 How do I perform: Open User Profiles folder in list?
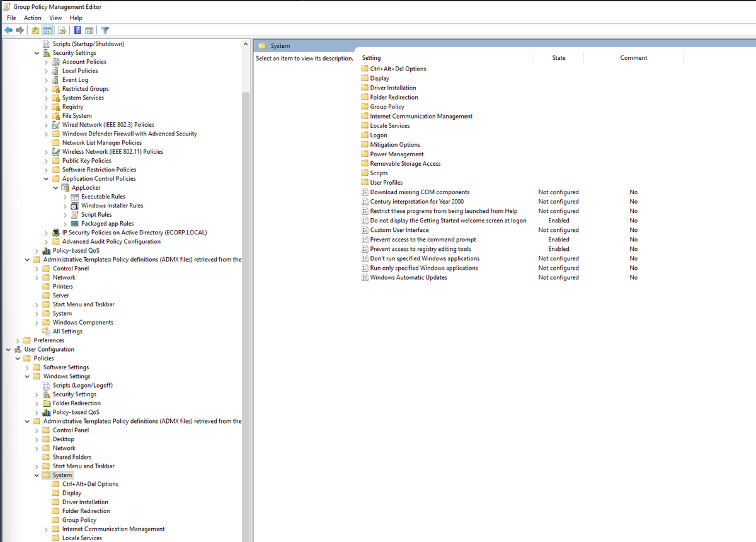386,183
